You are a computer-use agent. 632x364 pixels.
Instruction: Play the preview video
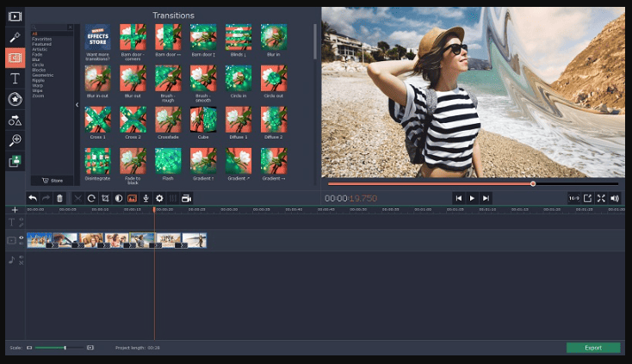[472, 198]
